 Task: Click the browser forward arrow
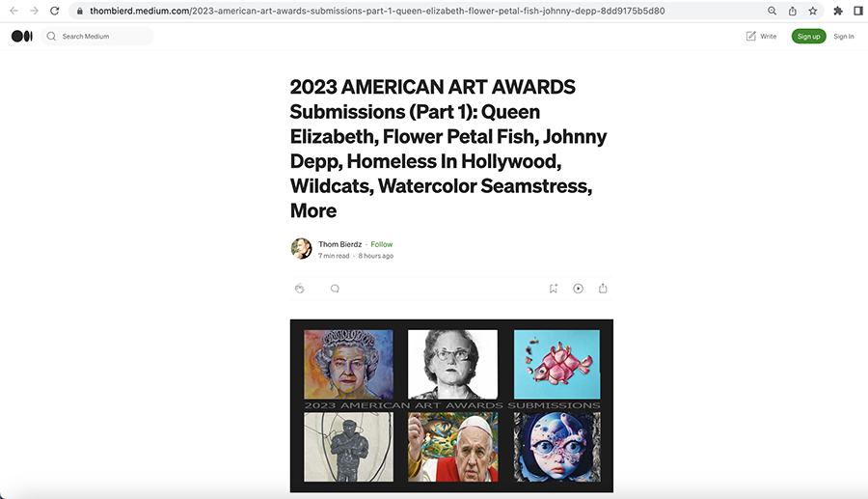click(35, 11)
